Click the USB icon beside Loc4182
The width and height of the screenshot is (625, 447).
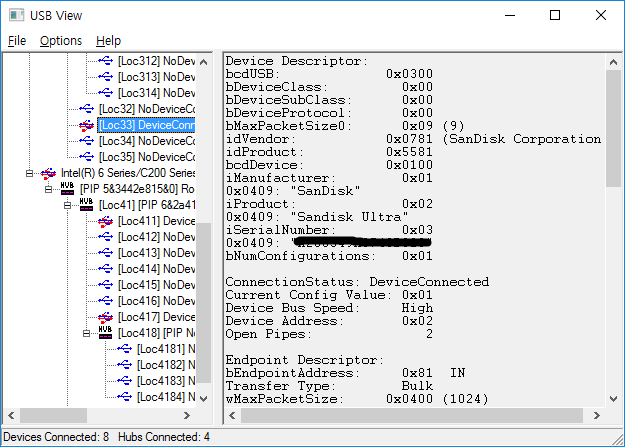coord(125,365)
